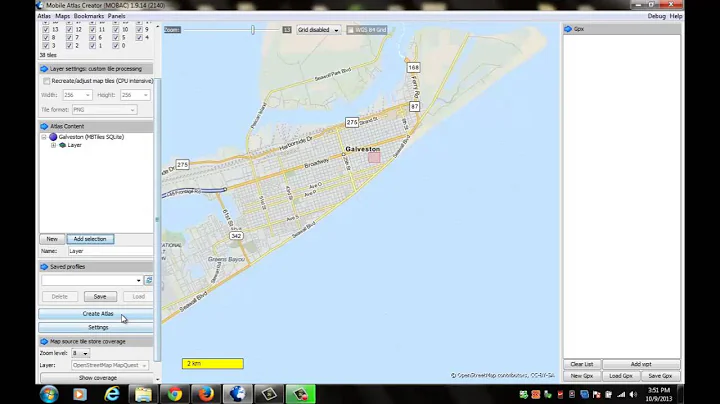Open the Grid disabled dropdown
The width and height of the screenshot is (720, 404).
pos(318,30)
